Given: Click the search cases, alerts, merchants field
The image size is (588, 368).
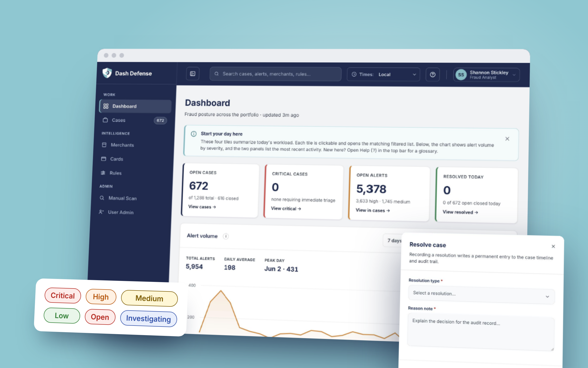Looking at the screenshot, I should click(x=275, y=74).
